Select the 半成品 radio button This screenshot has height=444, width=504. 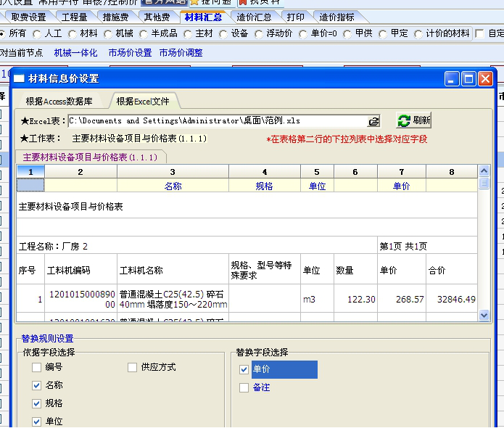(x=144, y=34)
